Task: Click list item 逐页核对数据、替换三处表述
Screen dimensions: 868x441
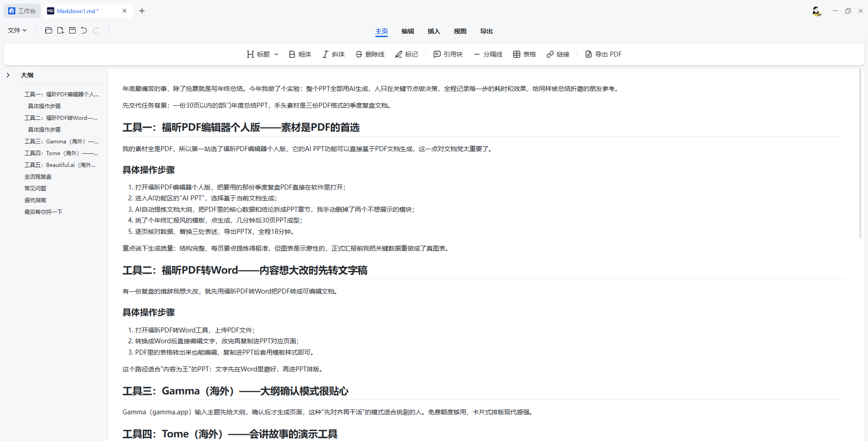Action: coord(215,232)
